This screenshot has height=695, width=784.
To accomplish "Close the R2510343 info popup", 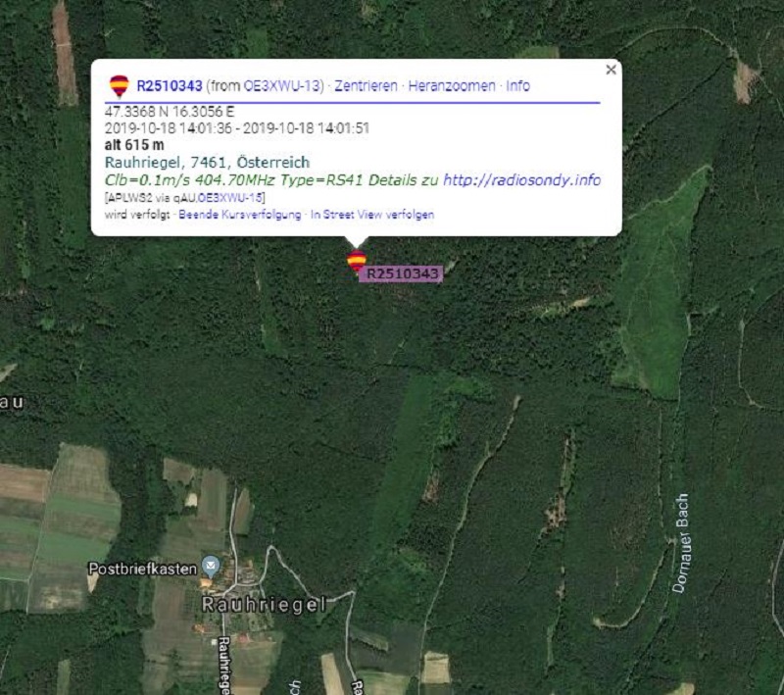I will tap(611, 70).
